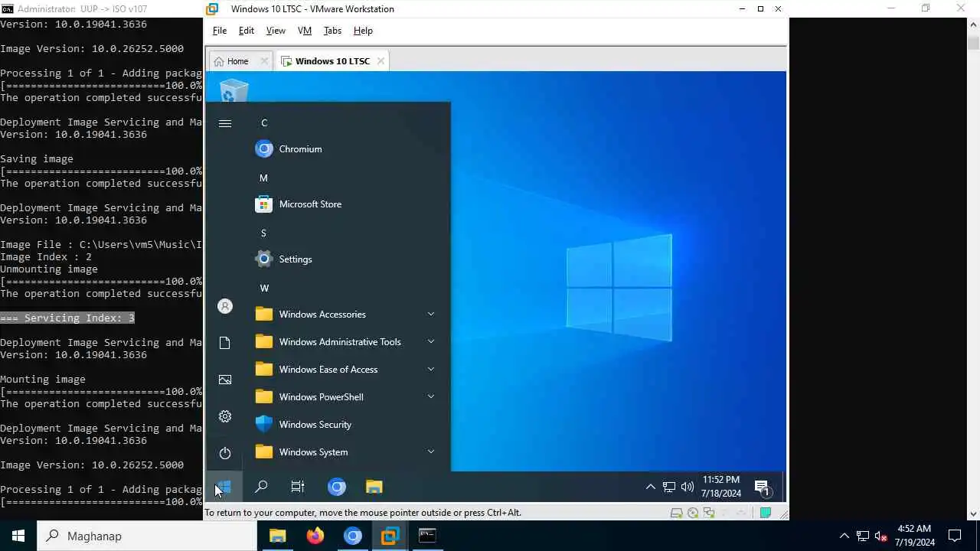980x551 pixels.
Task: Open the user account icon in Start sidebar
Action: point(225,306)
